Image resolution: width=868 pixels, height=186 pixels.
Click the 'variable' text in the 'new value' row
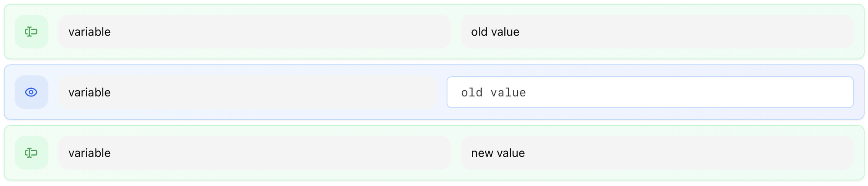point(89,153)
